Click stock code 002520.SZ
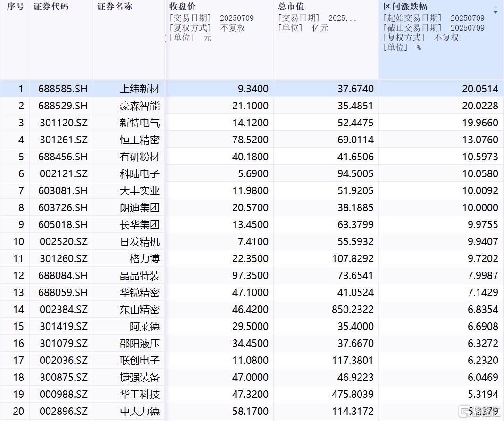The image size is (504, 421). pos(64,241)
